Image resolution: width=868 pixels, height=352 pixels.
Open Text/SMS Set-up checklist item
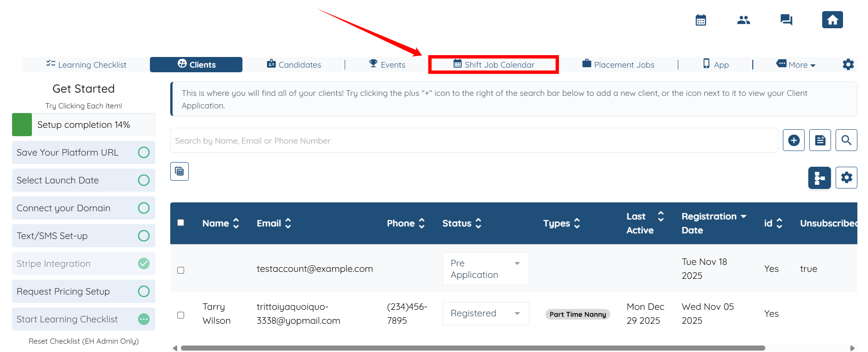coord(84,236)
